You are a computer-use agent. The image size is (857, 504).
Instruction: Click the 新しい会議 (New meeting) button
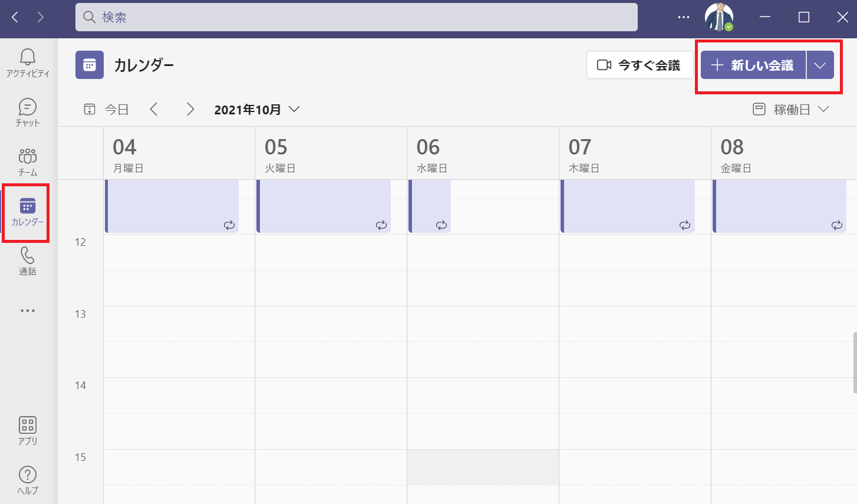753,65
